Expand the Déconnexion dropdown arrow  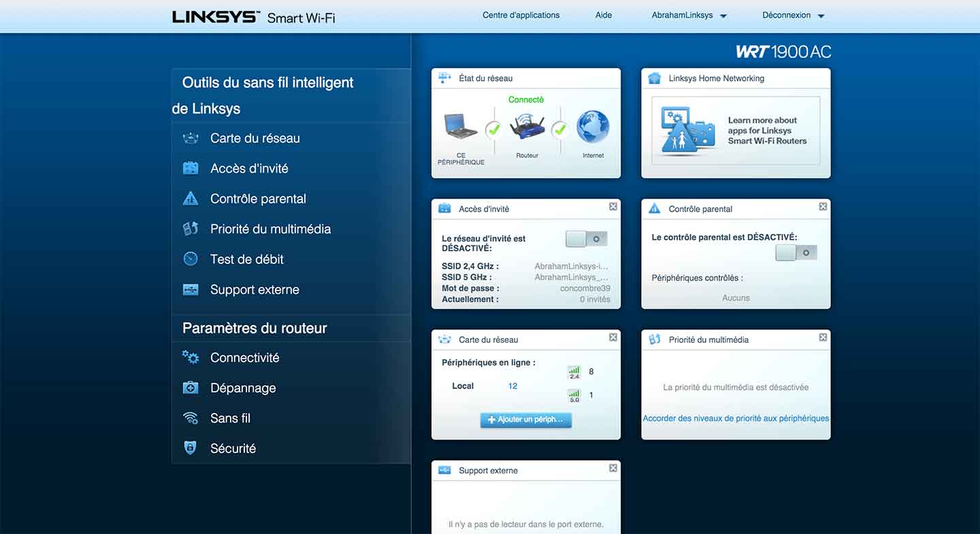821,16
